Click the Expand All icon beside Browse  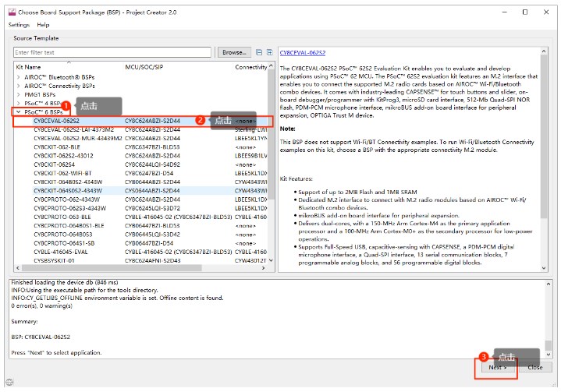270,52
